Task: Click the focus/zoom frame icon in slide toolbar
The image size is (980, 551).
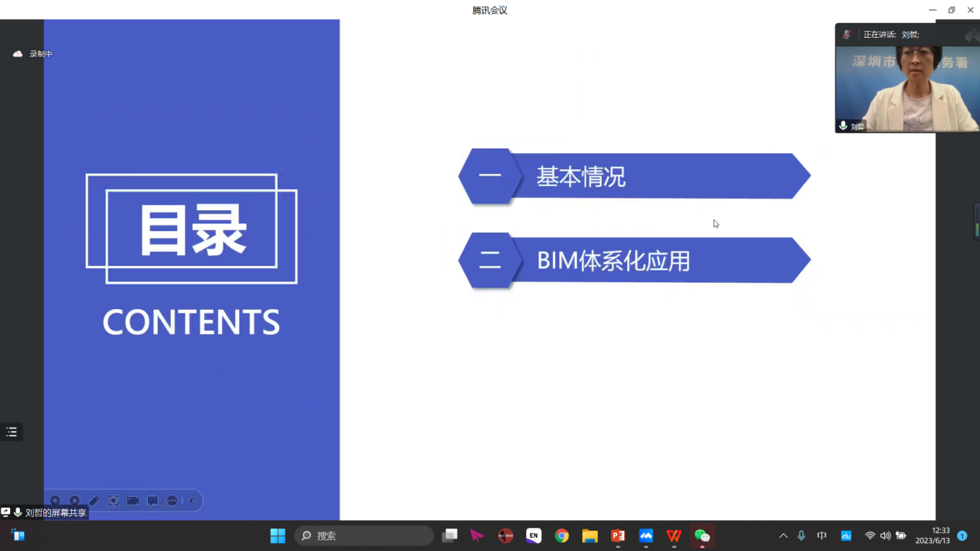Action: click(113, 501)
